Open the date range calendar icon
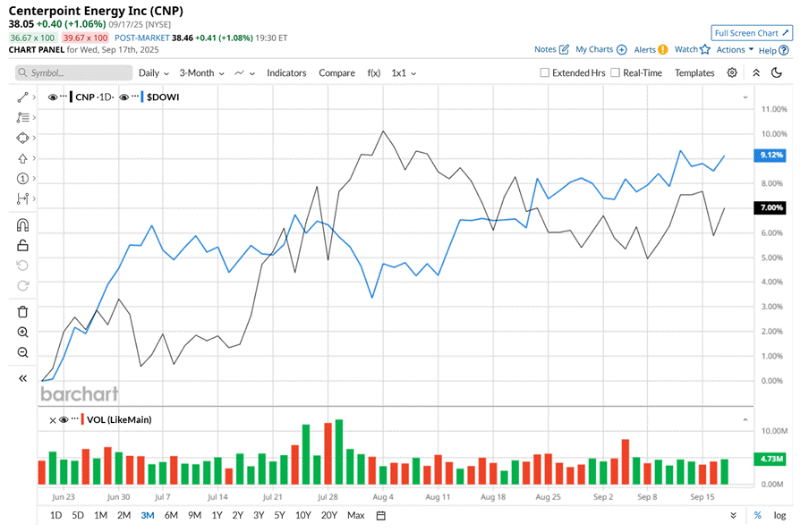This screenshot has width=809, height=532. (x=380, y=516)
